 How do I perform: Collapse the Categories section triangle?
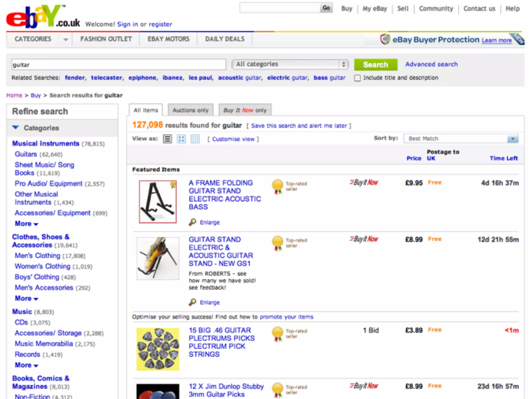[x=16, y=128]
